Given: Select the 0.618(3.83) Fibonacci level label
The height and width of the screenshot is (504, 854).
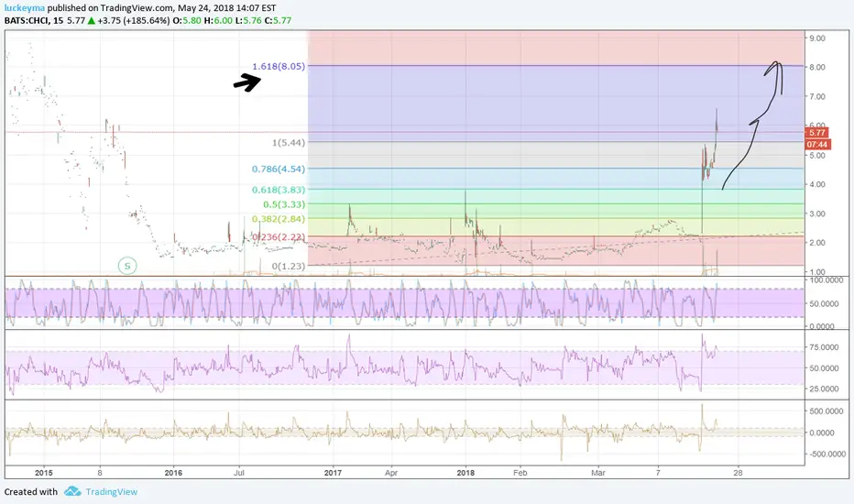Looking at the screenshot, I should pyautogui.click(x=279, y=190).
